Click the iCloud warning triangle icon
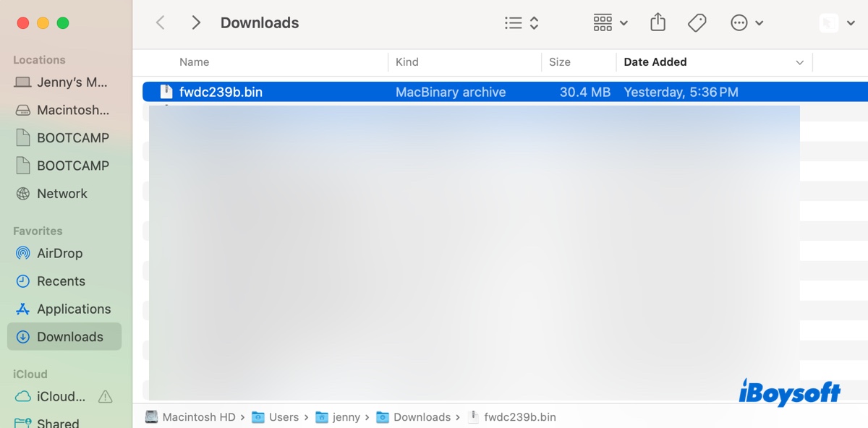Viewport: 868px width, 428px height. coord(105,396)
